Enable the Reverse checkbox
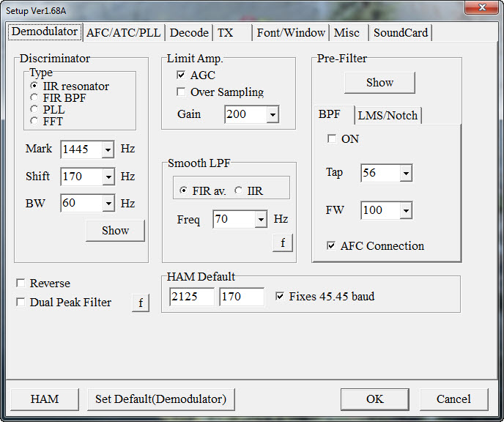 [21, 284]
